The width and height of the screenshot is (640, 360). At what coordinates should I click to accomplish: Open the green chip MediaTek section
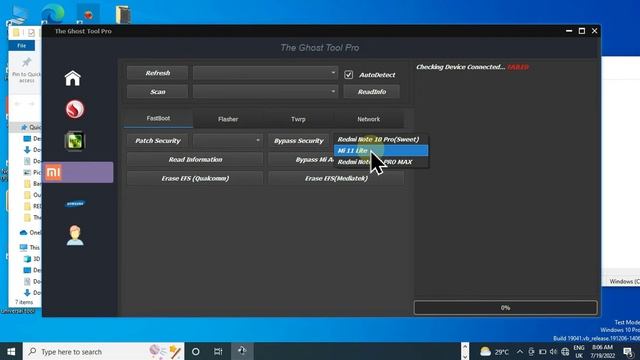point(75,141)
